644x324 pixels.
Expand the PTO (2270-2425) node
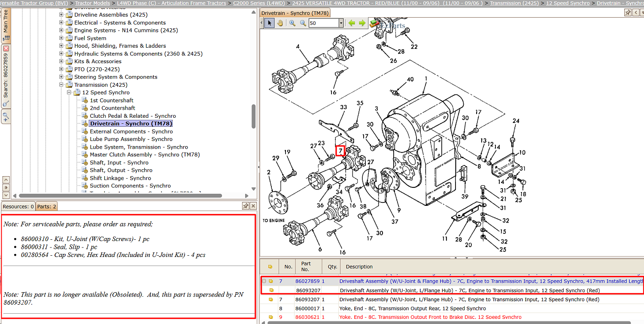pyautogui.click(x=61, y=69)
